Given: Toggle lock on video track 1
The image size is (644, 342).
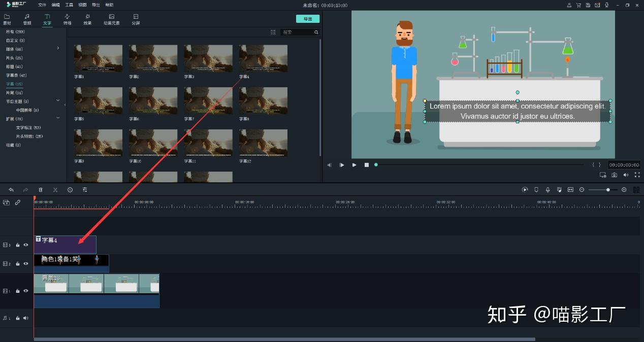Looking at the screenshot, I should point(18,291).
